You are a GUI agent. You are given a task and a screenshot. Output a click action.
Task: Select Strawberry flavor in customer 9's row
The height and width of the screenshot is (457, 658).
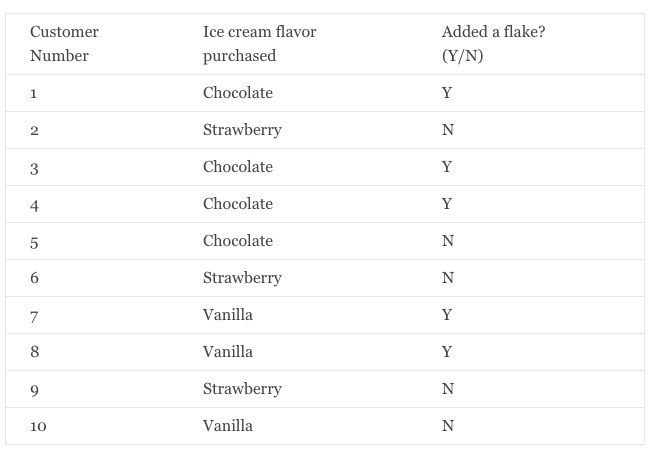pyautogui.click(x=242, y=389)
